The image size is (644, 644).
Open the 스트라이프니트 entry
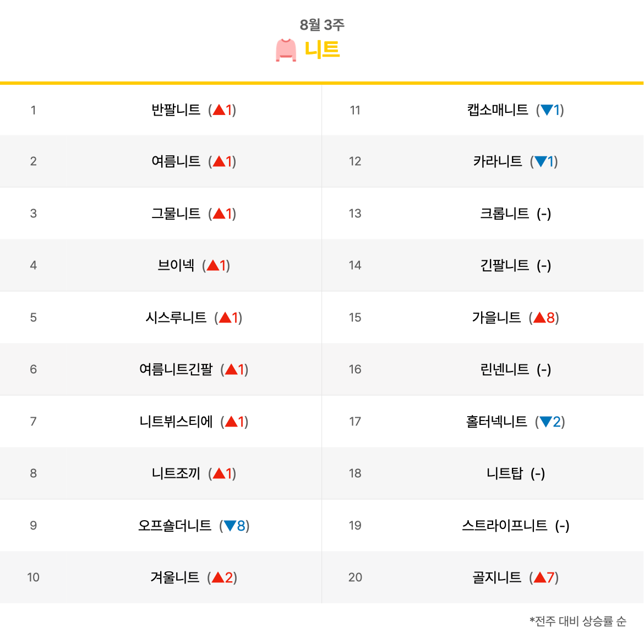(x=504, y=525)
